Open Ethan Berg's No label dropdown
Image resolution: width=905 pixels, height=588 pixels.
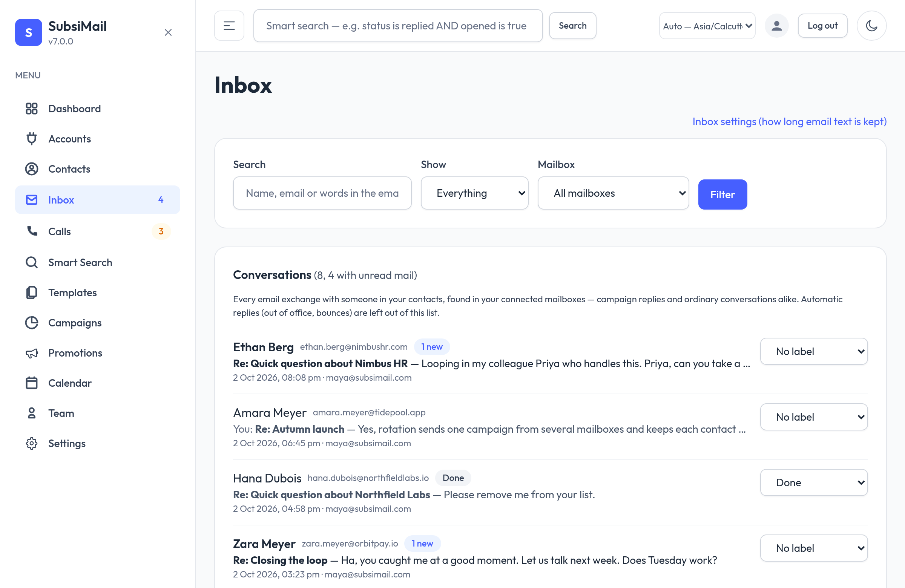814,351
